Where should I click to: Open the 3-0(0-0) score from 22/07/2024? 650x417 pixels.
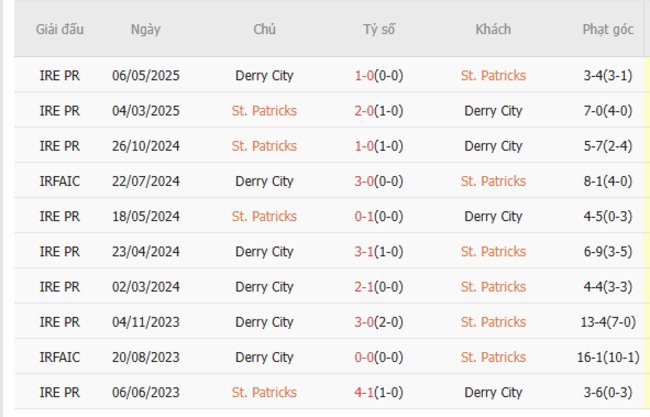[379, 181]
